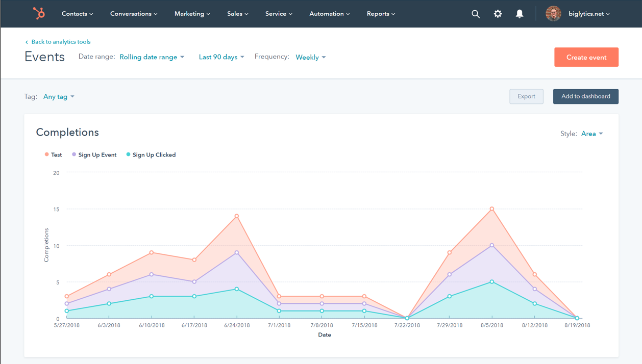Select a data point on the Test series peak
642x364 pixels.
tap(491, 208)
